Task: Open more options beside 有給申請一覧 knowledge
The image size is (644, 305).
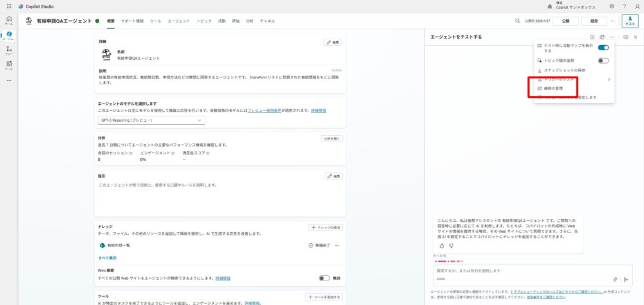Action: point(337,245)
